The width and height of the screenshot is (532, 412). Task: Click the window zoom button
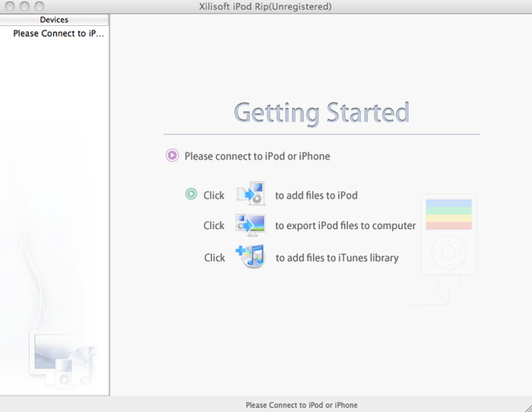39,6
